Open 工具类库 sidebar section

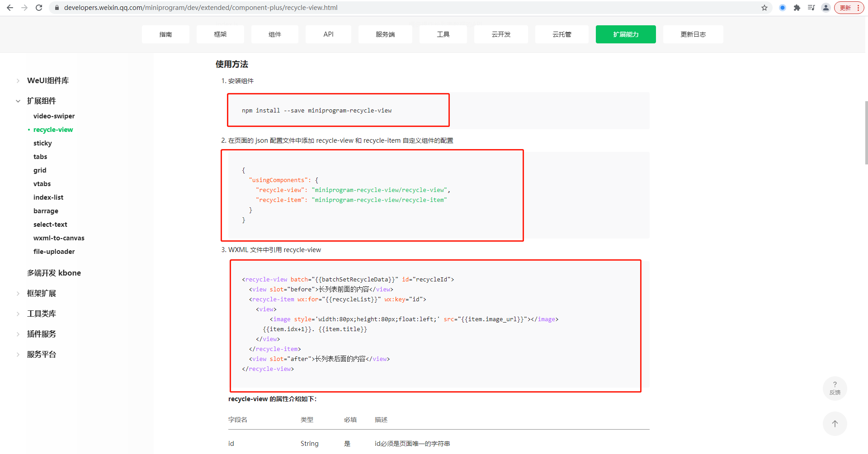[42, 314]
